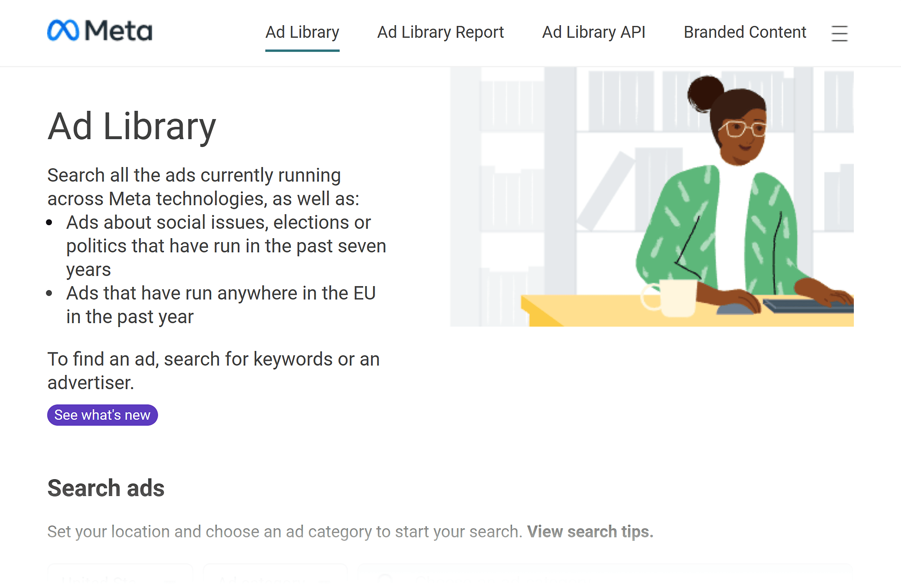Click the active Ad Library navigation item
The height and width of the screenshot is (588, 901).
pos(302,32)
